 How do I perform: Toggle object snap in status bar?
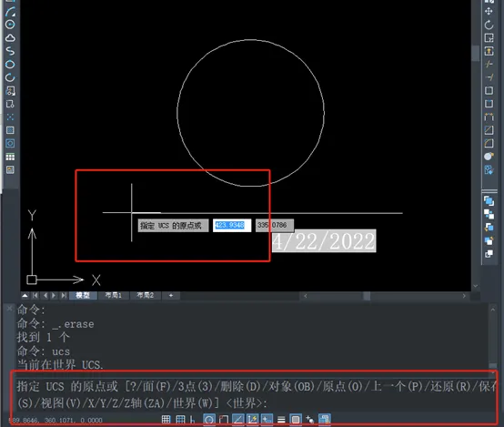tap(224, 420)
